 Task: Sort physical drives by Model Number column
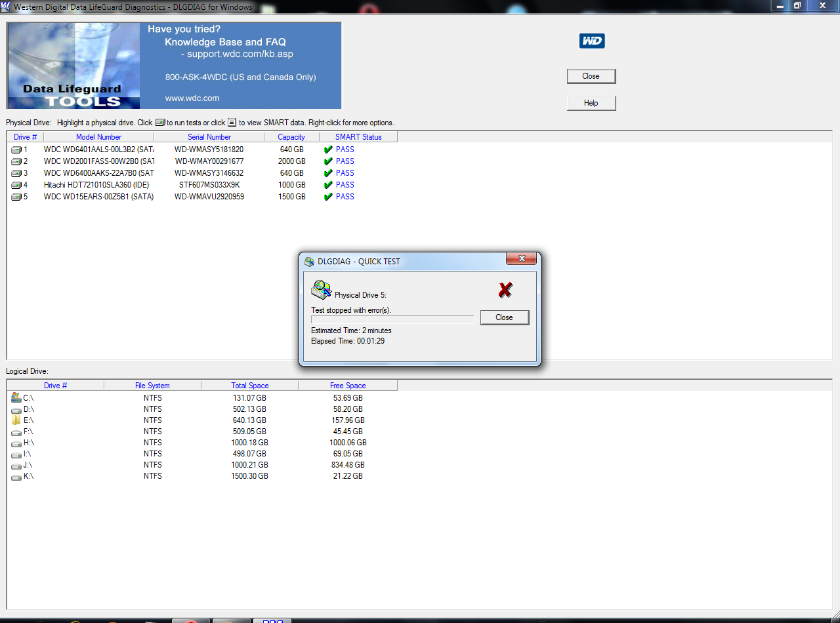tap(98, 137)
